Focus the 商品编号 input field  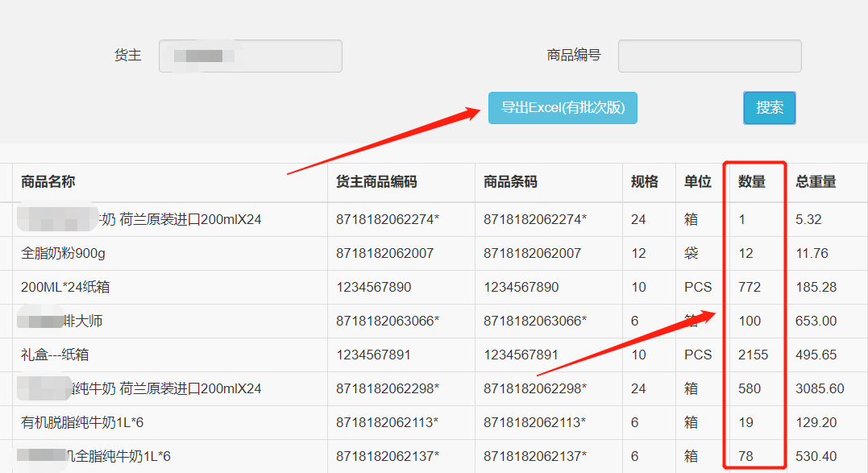pos(710,56)
